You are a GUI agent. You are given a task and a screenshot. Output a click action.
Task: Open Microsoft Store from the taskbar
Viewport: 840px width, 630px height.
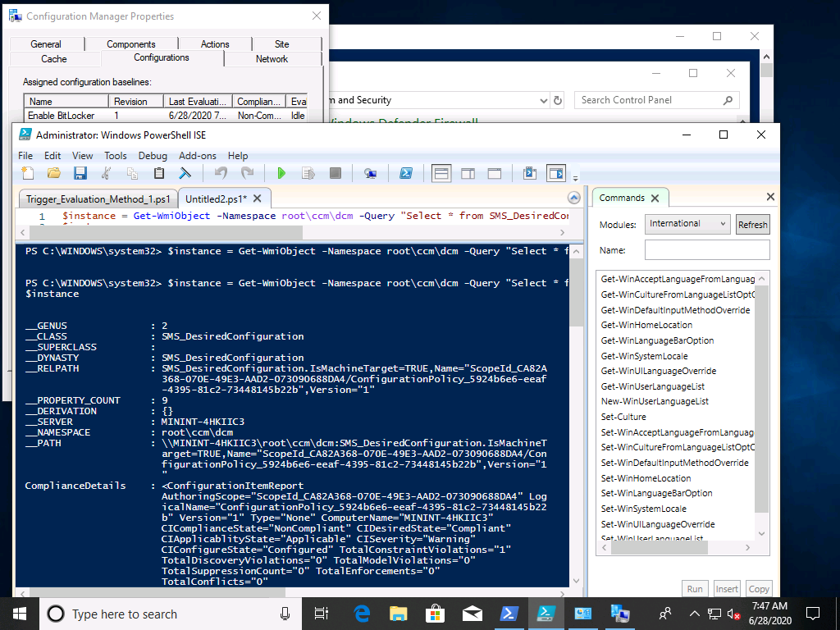pos(435,614)
